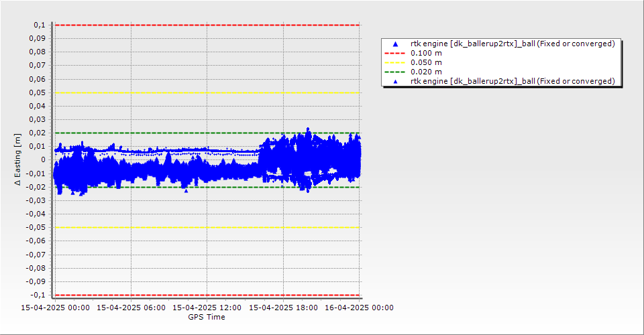The height and width of the screenshot is (335, 644).
Task: Click the large blue triangle legend marker
Action: 396,44
